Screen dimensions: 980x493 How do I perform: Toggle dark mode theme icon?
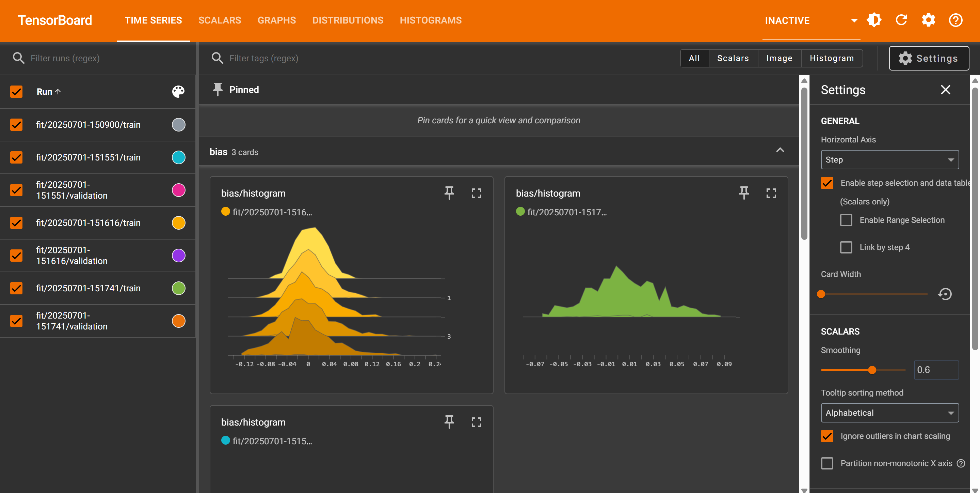point(874,20)
